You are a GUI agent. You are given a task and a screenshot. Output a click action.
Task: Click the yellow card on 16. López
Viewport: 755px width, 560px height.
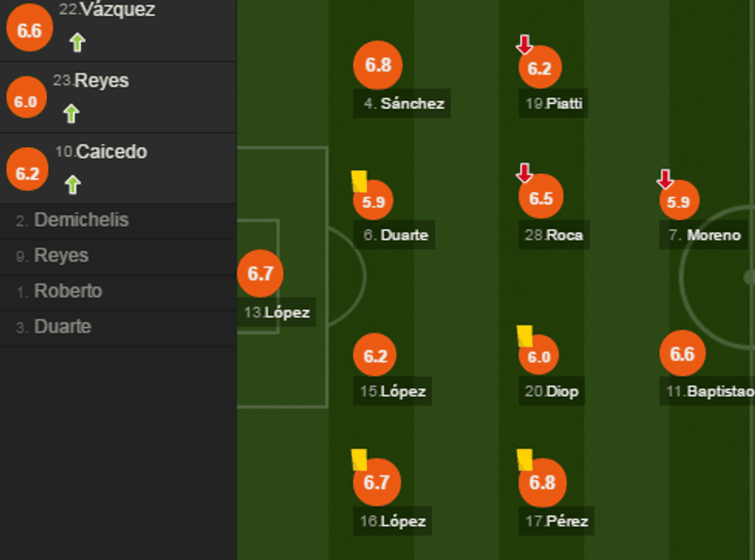click(359, 459)
